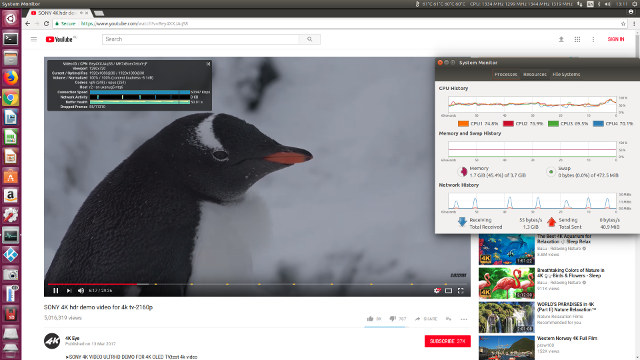Enter fullscreen video mode
Viewport: 640px width, 360px height.
click(460, 291)
